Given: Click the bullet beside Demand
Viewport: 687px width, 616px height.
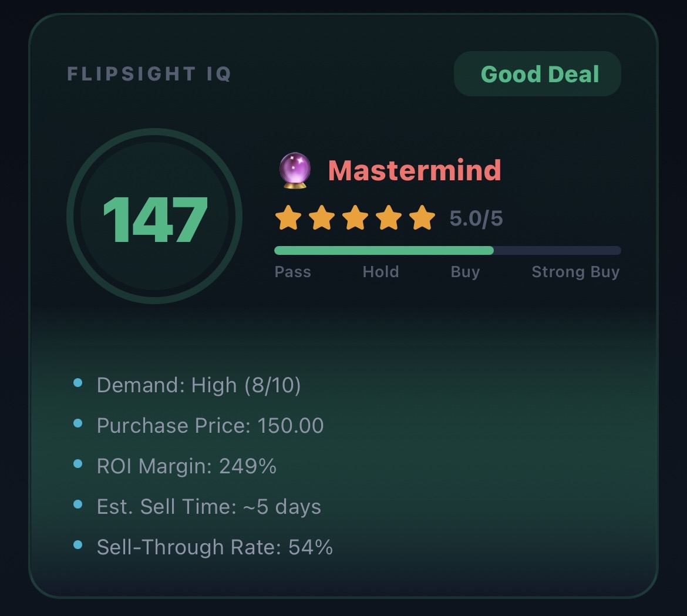Looking at the screenshot, I should point(78,383).
